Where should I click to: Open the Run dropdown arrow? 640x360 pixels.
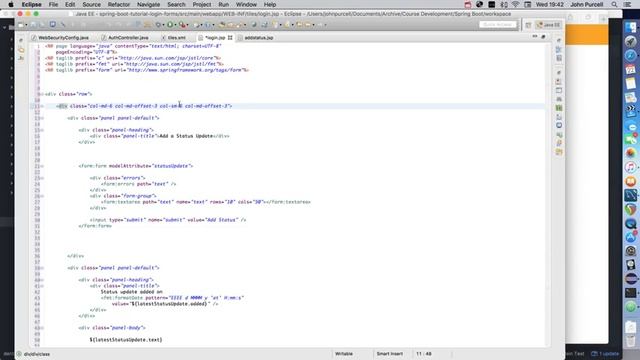176,25
